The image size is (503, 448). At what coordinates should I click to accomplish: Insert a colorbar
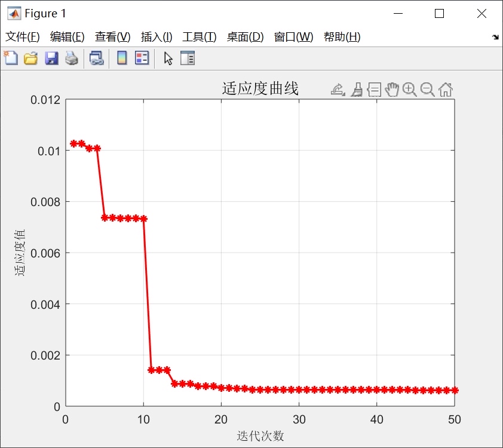point(122,58)
